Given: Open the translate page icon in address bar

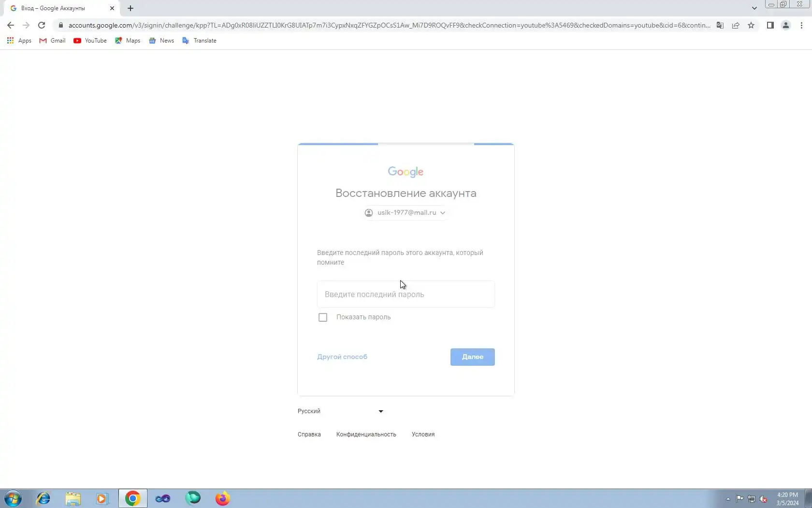Looking at the screenshot, I should 720,25.
